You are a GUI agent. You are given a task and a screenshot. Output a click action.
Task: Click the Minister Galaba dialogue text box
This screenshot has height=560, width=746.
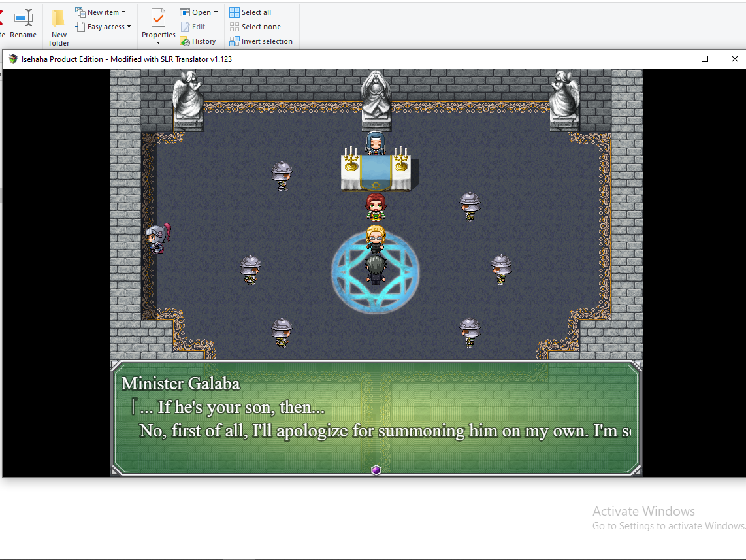376,417
